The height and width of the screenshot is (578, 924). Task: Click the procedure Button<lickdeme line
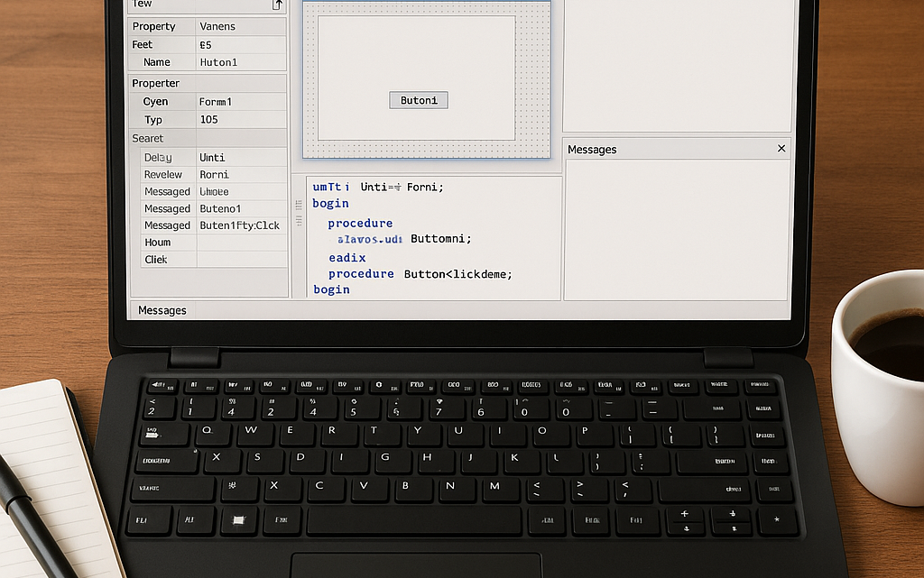pyautogui.click(x=420, y=274)
